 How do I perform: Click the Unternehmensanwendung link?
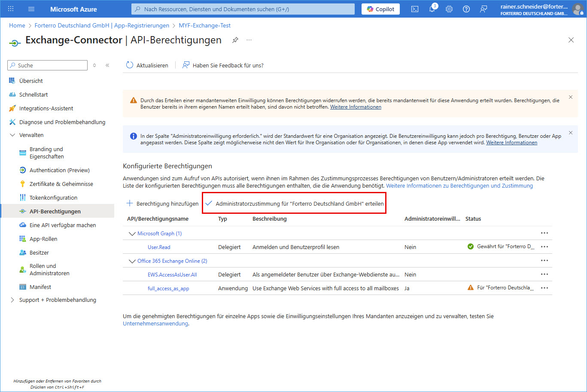pyautogui.click(x=155, y=323)
